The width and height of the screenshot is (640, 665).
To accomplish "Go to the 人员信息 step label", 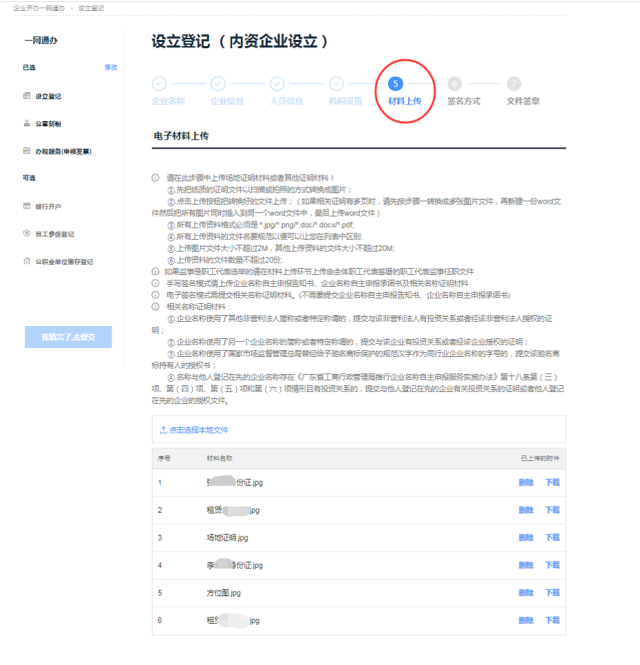I will coord(286,101).
